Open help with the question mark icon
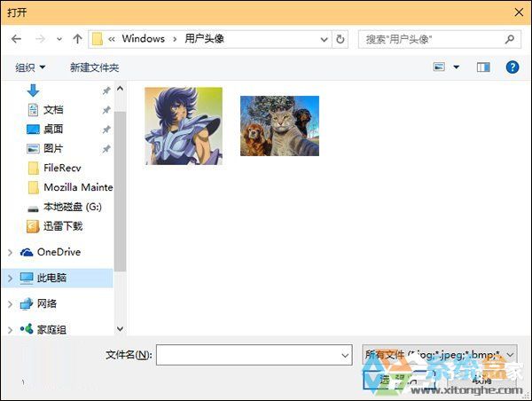Image resolution: width=532 pixels, height=401 pixels. point(512,67)
